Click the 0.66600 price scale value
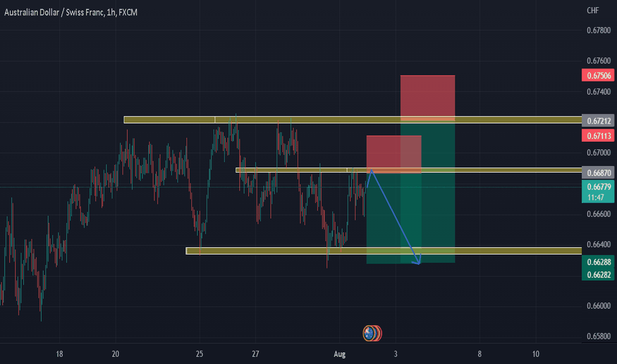This screenshot has width=617, height=364. (x=598, y=214)
